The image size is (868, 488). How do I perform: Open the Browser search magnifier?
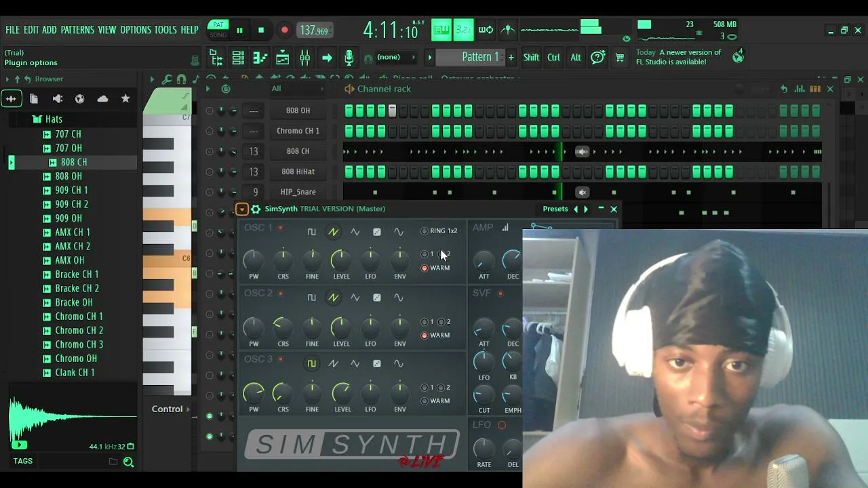click(128, 462)
